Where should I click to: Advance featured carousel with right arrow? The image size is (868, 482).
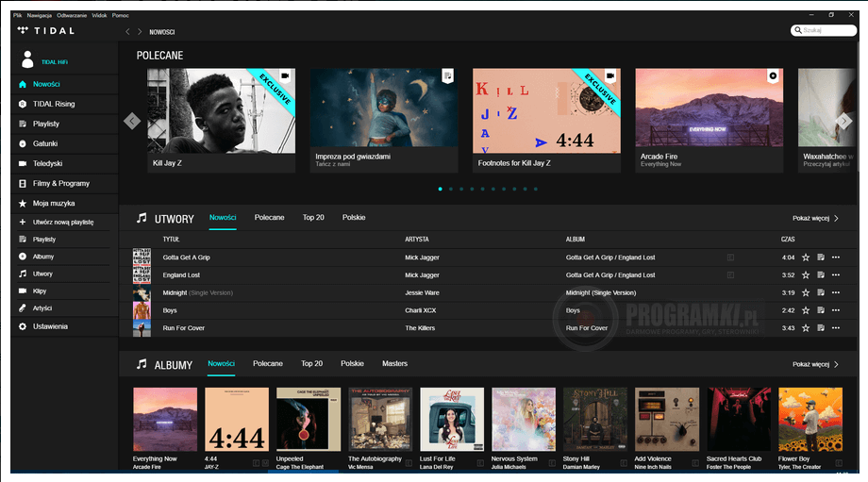[x=843, y=121]
